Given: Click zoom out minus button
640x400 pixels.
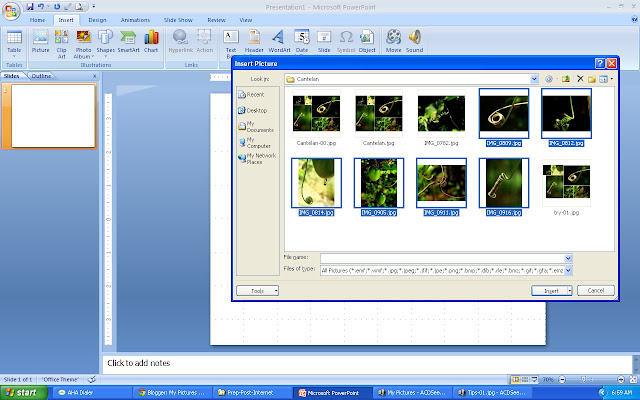Looking at the screenshot, I should click(x=562, y=380).
